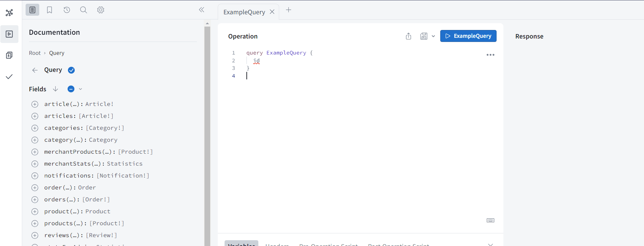
Task: Add the articles field to query
Action: [x=35, y=116]
